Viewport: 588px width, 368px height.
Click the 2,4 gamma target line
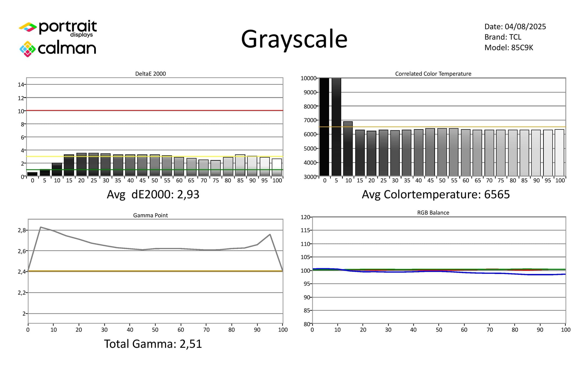coord(155,271)
